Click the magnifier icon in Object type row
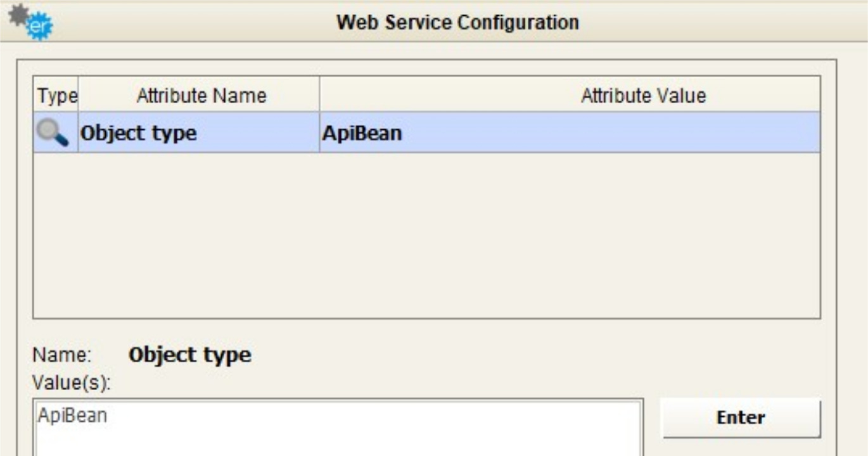868x456 pixels. click(52, 133)
